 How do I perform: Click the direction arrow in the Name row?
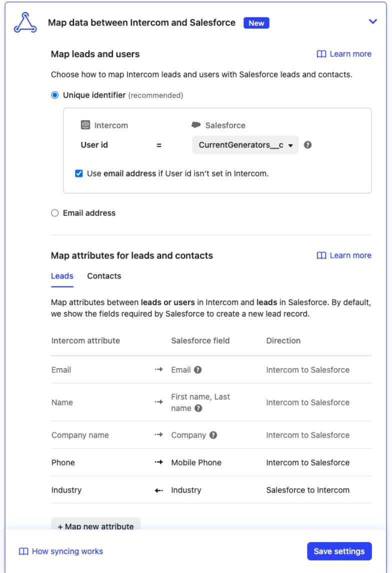[x=158, y=402]
